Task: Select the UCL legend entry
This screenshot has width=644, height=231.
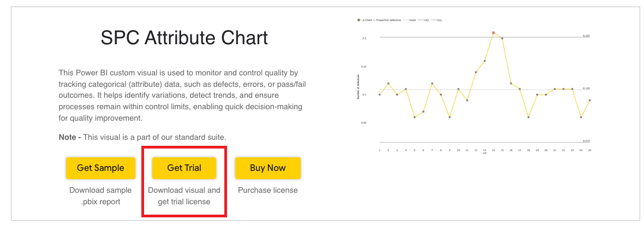Action: tap(426, 20)
